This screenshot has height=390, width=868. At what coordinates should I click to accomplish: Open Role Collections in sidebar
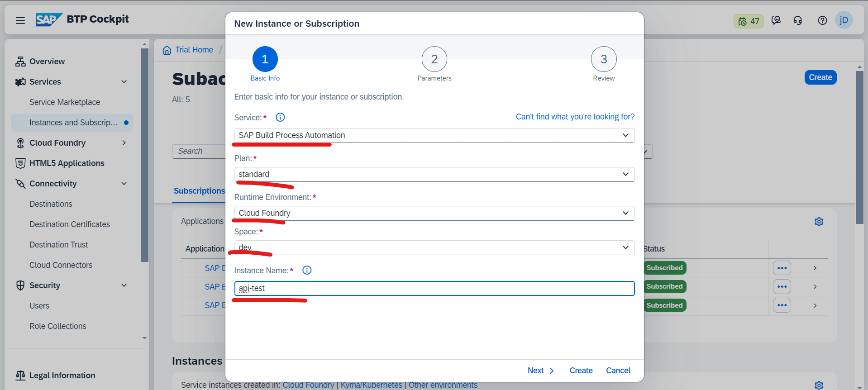click(x=58, y=326)
